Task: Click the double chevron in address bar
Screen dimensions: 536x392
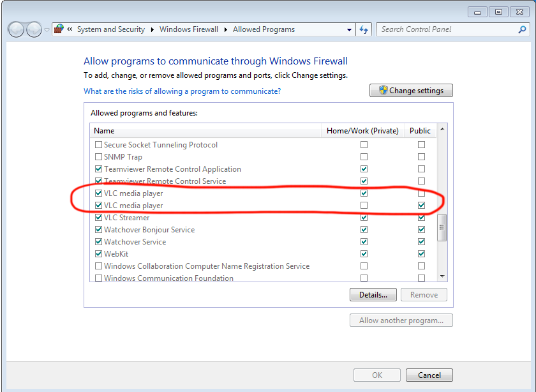Action: point(70,29)
